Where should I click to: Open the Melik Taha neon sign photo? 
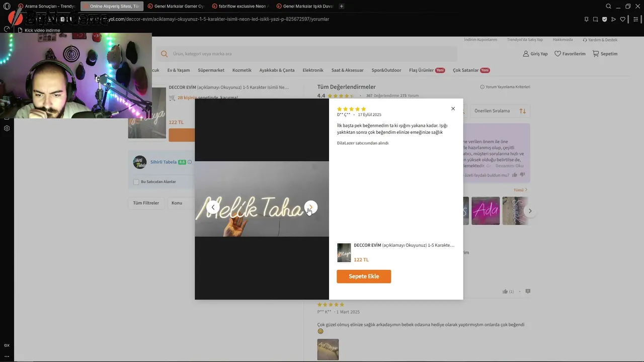(262, 199)
